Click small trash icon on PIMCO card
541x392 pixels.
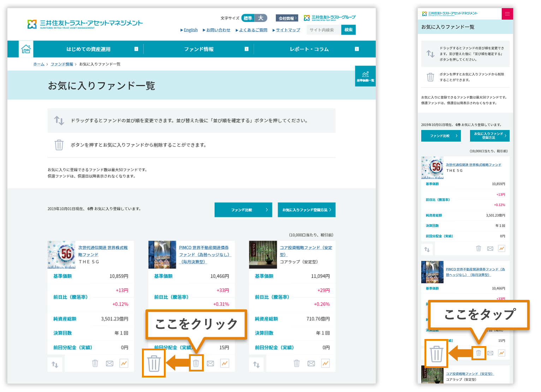(x=196, y=363)
